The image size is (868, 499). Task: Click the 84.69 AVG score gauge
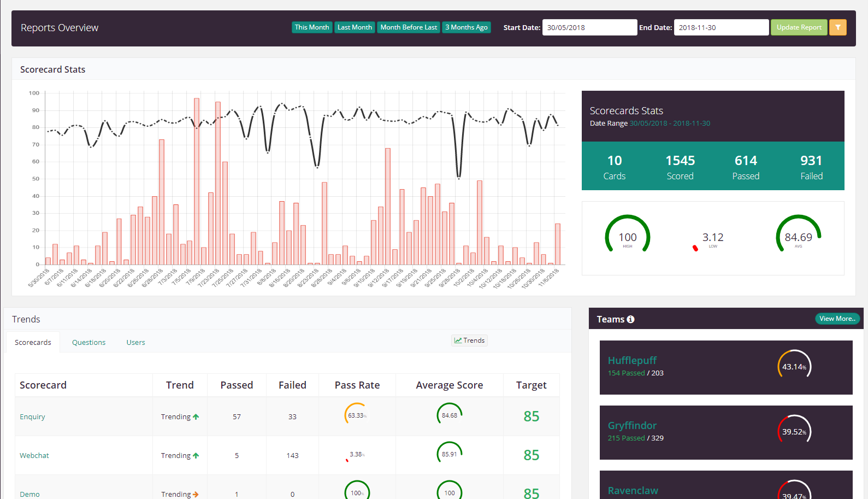(798, 237)
